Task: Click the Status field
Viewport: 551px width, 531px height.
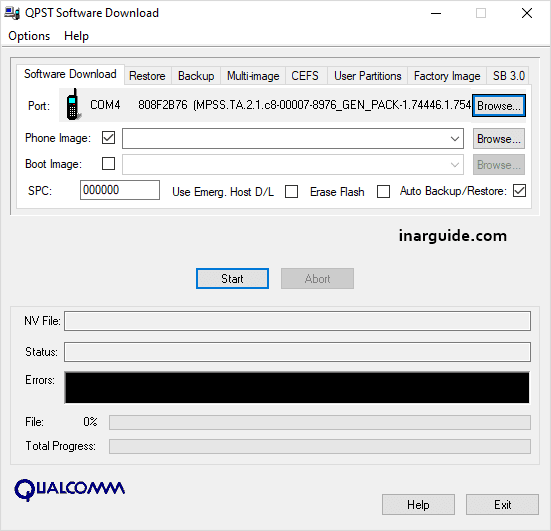Action: [x=297, y=352]
